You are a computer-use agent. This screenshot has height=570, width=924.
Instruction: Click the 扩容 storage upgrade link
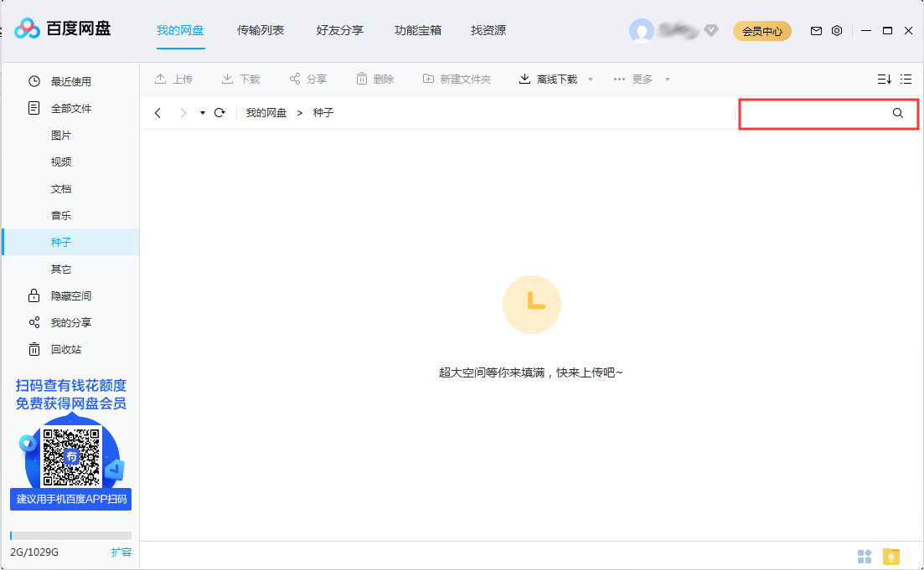pyautogui.click(x=122, y=552)
